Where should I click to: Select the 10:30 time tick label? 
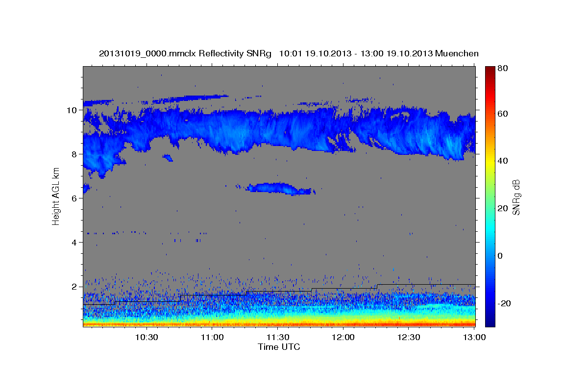click(x=147, y=337)
